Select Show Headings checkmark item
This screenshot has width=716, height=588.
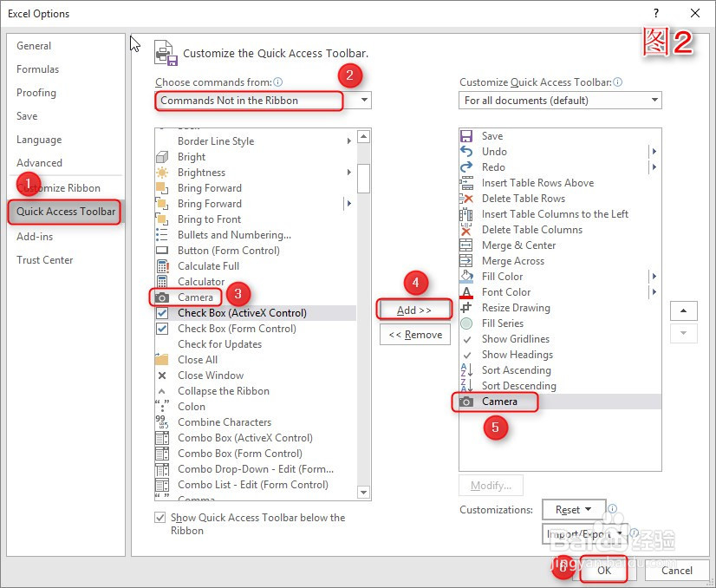tap(560, 355)
